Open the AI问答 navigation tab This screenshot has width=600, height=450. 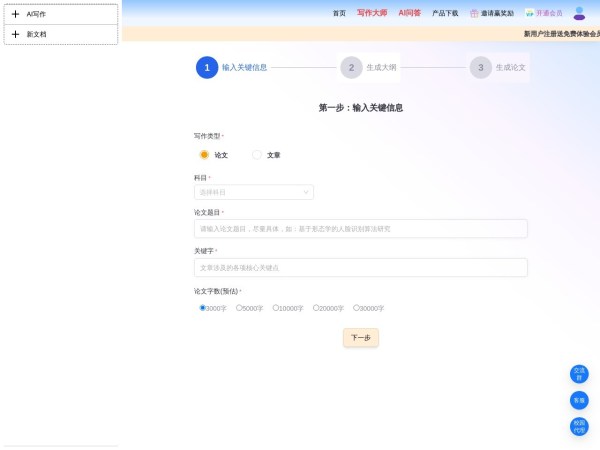click(x=409, y=14)
